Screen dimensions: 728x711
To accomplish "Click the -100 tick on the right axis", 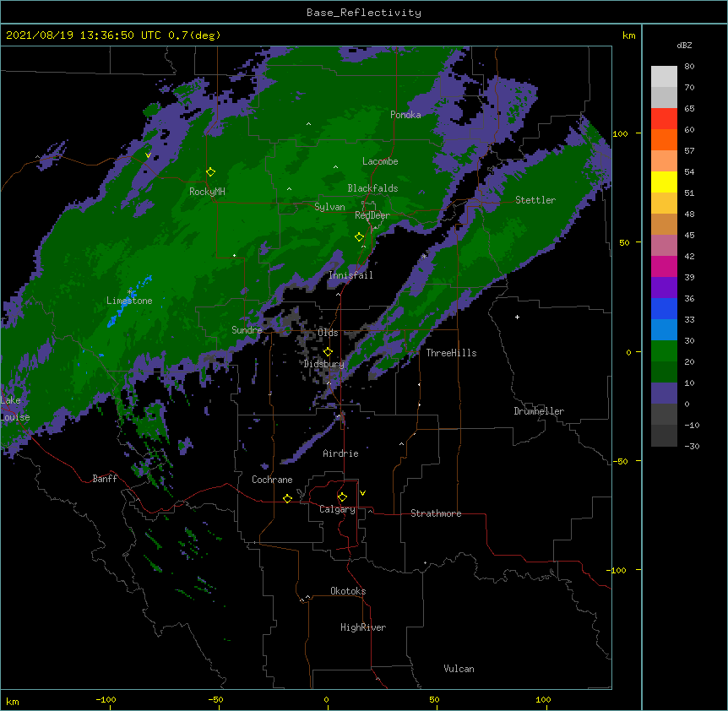I will click(x=617, y=570).
